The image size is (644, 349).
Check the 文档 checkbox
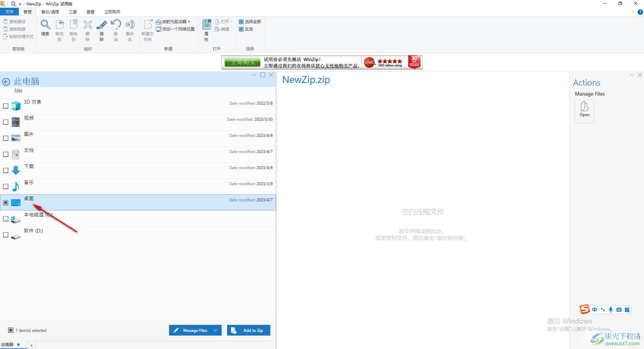pos(6,154)
